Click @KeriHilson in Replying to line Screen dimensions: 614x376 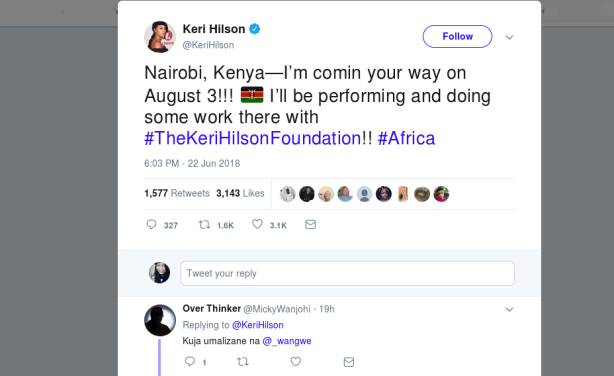point(258,325)
